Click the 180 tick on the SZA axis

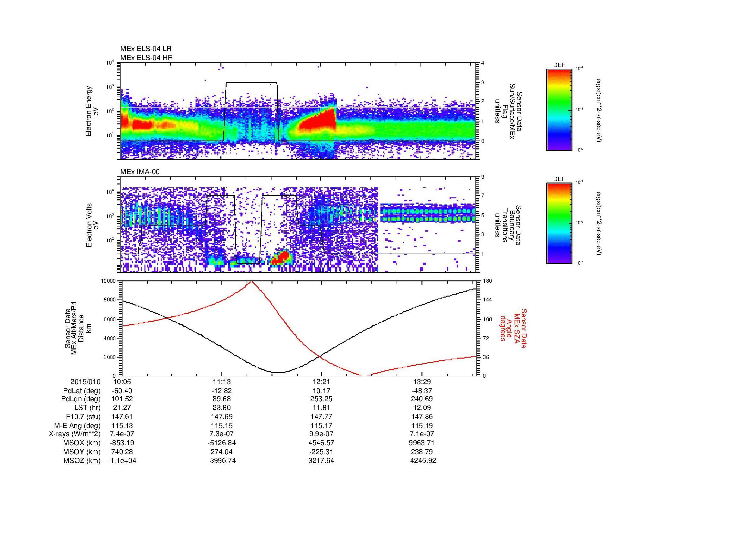pyautogui.click(x=488, y=281)
